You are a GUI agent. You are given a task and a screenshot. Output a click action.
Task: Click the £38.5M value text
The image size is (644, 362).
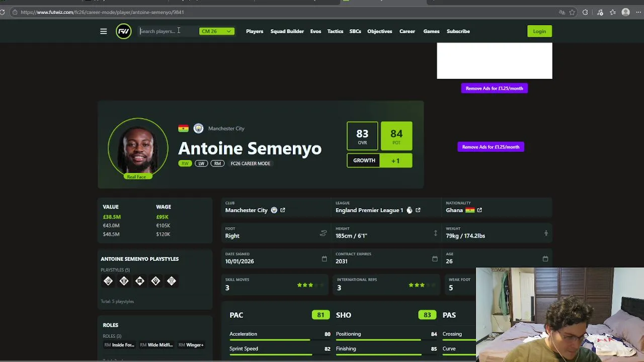coord(112,217)
